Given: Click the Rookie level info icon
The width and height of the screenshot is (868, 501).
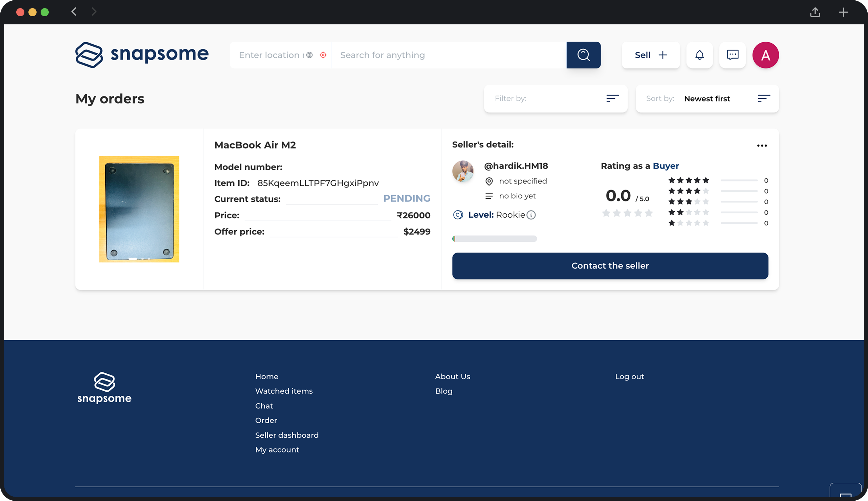Looking at the screenshot, I should pyautogui.click(x=531, y=215).
